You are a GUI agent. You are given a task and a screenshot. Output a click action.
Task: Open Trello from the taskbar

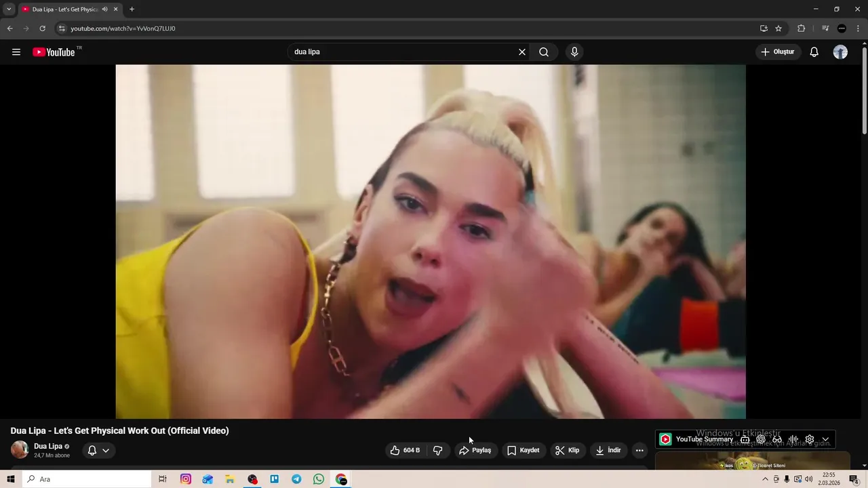coord(275,479)
